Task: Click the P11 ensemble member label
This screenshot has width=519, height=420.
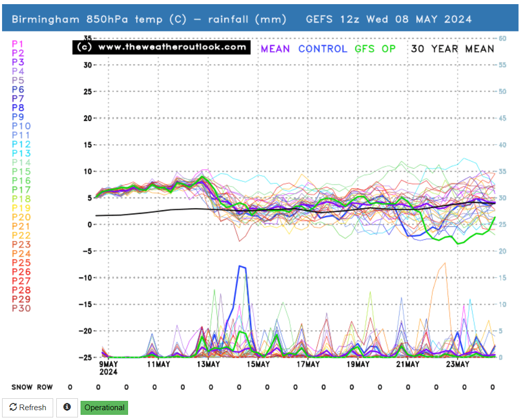Action: [x=21, y=135]
